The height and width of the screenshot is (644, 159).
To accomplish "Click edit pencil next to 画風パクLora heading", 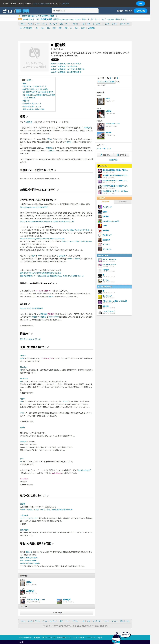I will (57, 284).
